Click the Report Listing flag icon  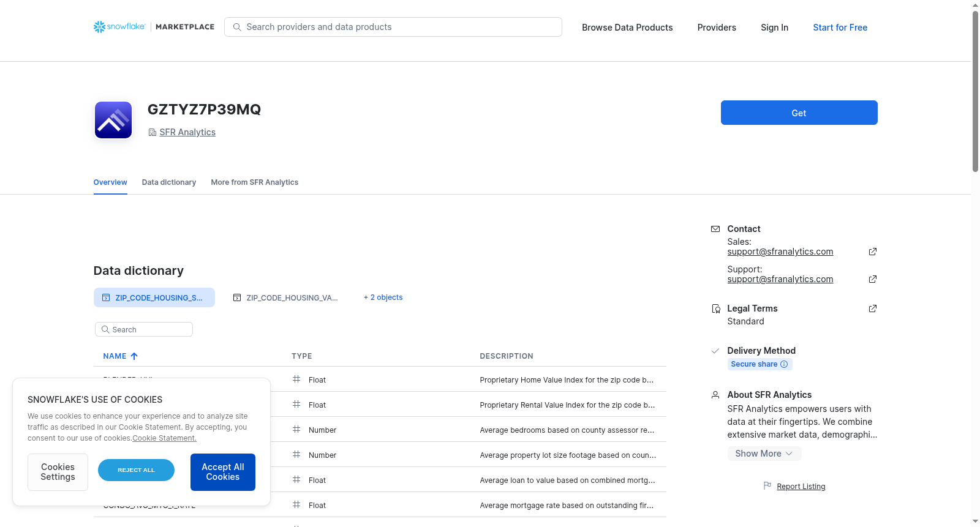767,485
